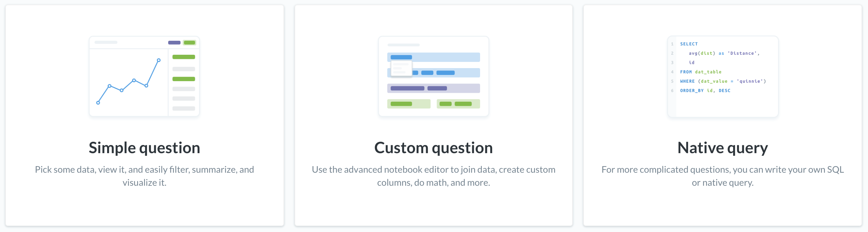The width and height of the screenshot is (868, 232).
Task: Click the blue data row in the notebook illustration
Action: click(x=433, y=57)
